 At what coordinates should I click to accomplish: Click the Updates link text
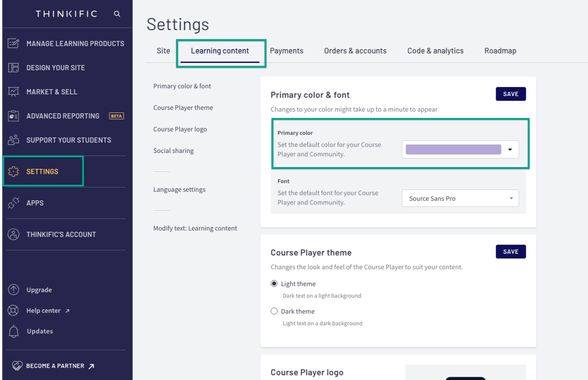click(40, 331)
